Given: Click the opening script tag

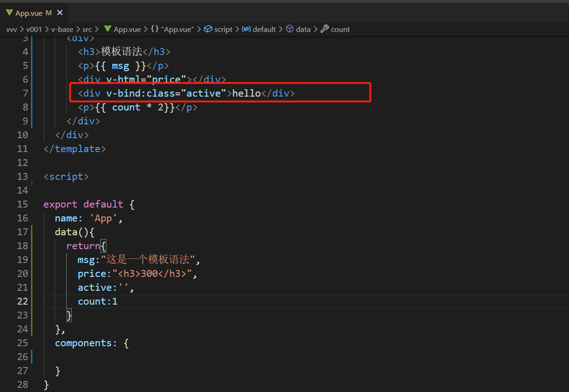Looking at the screenshot, I should [x=66, y=177].
